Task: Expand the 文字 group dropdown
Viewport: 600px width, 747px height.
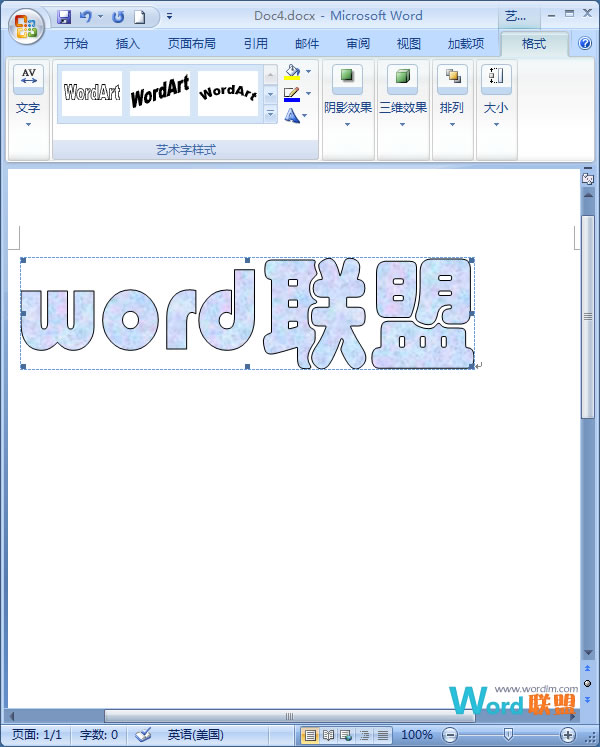Action: tap(29, 125)
